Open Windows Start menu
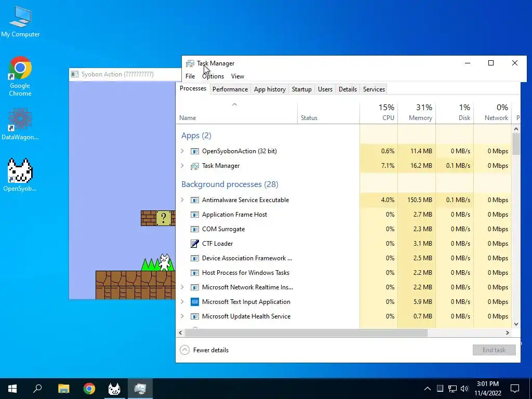This screenshot has height=399, width=532. click(12, 389)
